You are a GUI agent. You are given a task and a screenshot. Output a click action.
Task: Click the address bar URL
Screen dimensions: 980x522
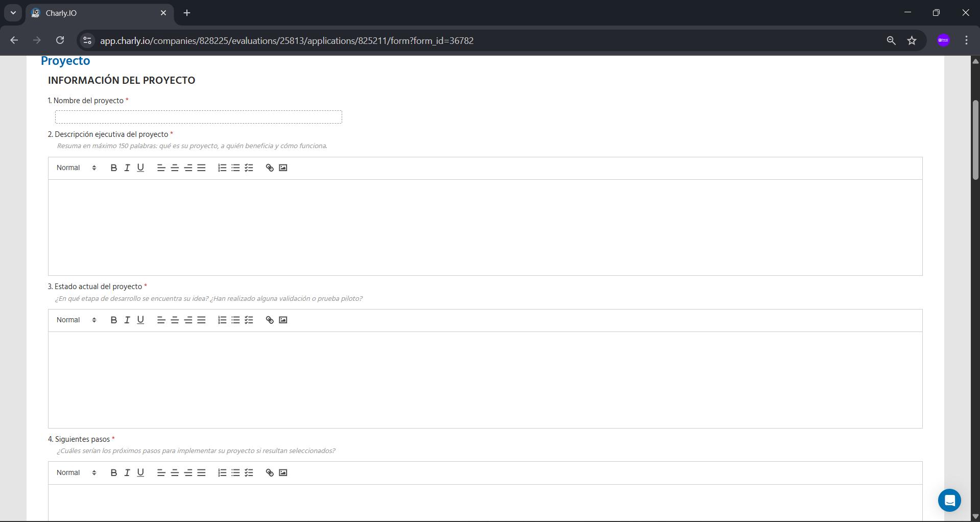pyautogui.click(x=286, y=40)
